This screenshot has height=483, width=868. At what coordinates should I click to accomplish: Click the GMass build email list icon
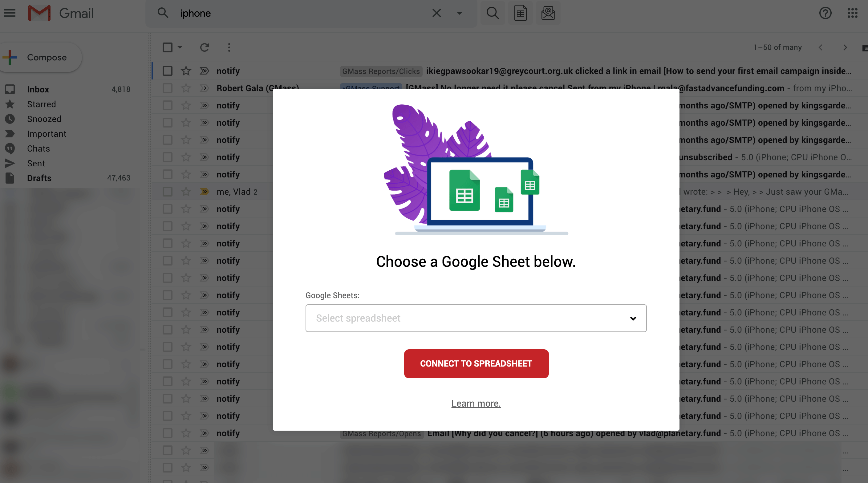pos(548,13)
